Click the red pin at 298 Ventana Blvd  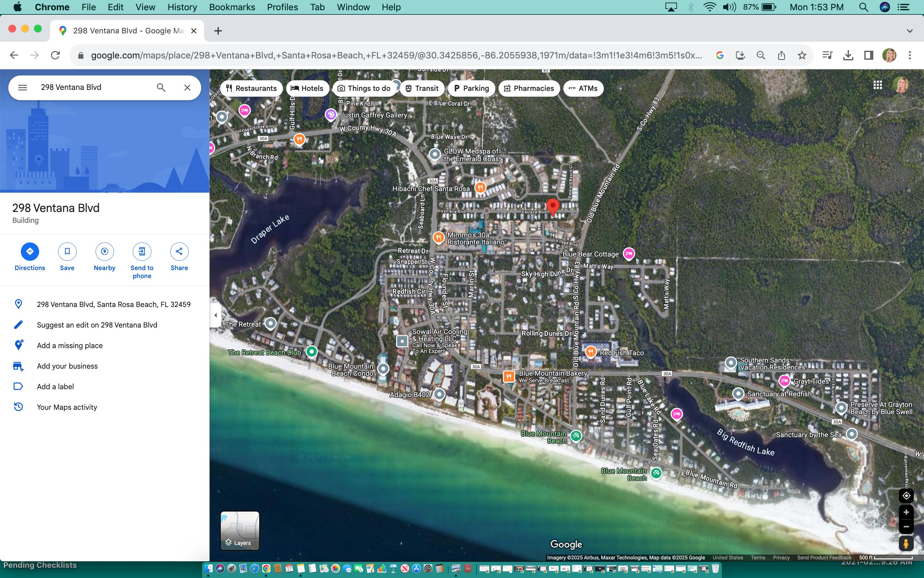tap(552, 207)
